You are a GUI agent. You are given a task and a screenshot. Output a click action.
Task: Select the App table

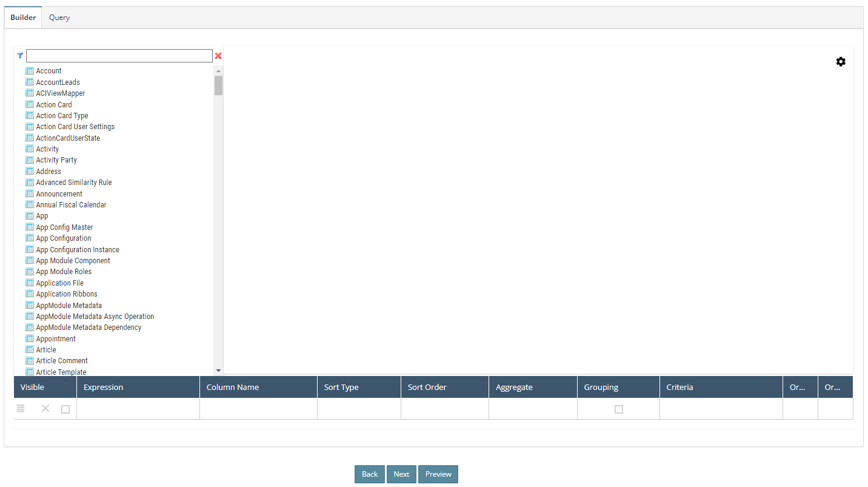pyautogui.click(x=42, y=216)
